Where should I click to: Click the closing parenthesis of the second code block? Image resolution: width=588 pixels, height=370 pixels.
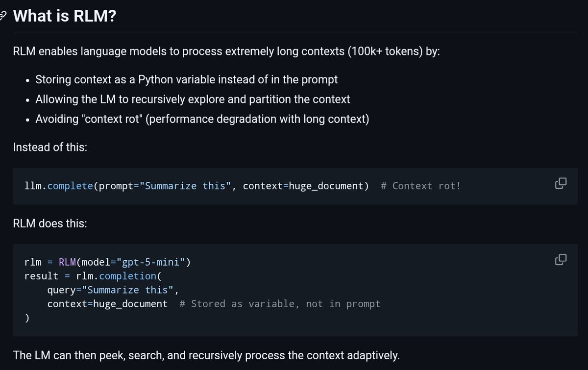pos(27,318)
